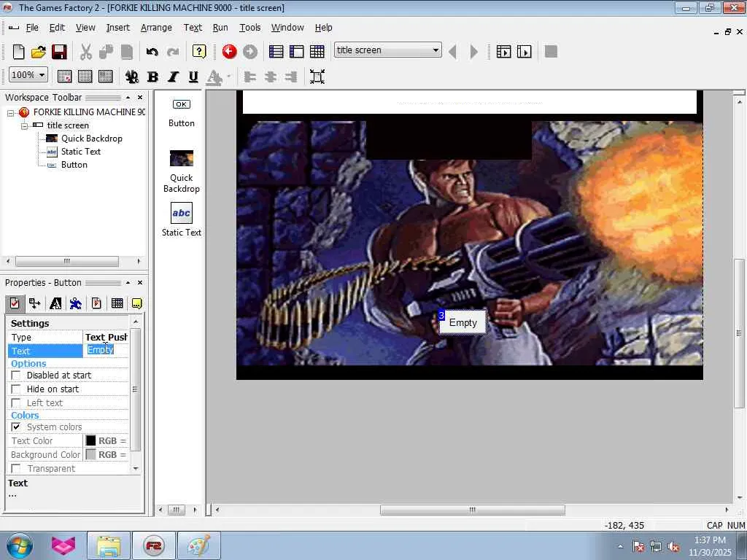
Task: Select Button in workspace tree
Action: click(x=74, y=165)
